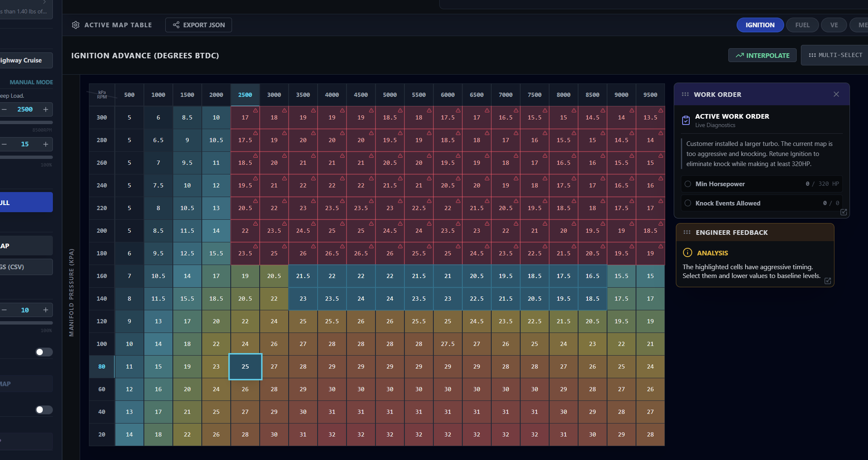The height and width of the screenshot is (460, 868).
Task: Switch to the FUEL map tab
Action: point(802,25)
